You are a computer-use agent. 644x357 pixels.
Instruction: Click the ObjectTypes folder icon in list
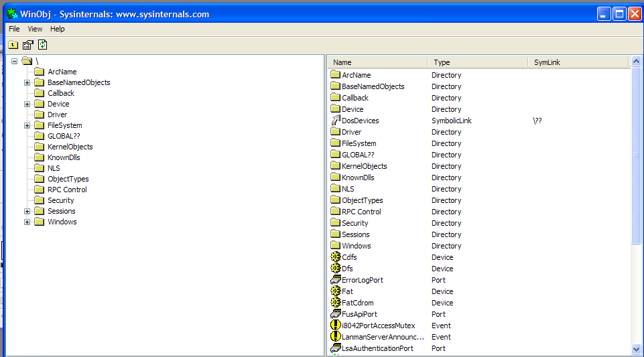click(x=336, y=200)
